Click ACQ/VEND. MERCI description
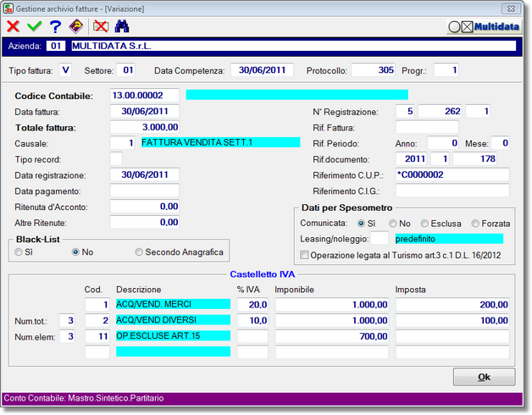The width and height of the screenshot is (532, 415). tap(173, 304)
